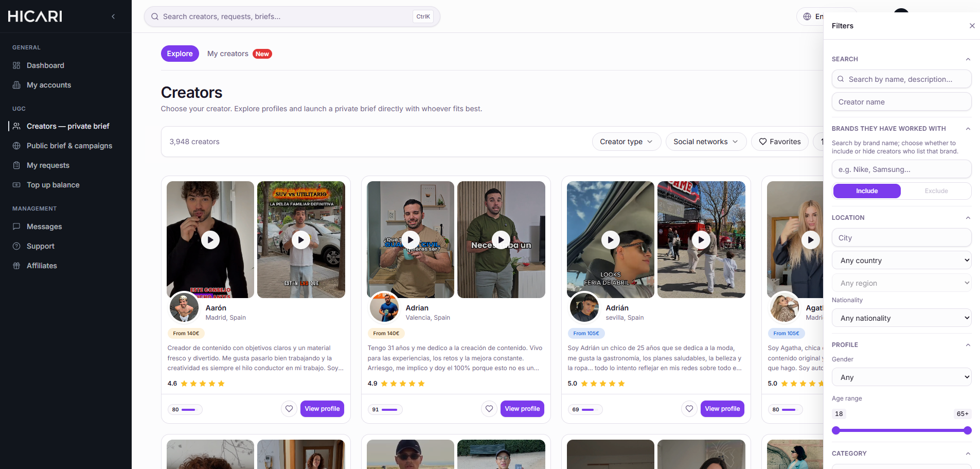The height and width of the screenshot is (469, 980).
Task: Click the Affiliates gift icon
Action: tap(16, 266)
